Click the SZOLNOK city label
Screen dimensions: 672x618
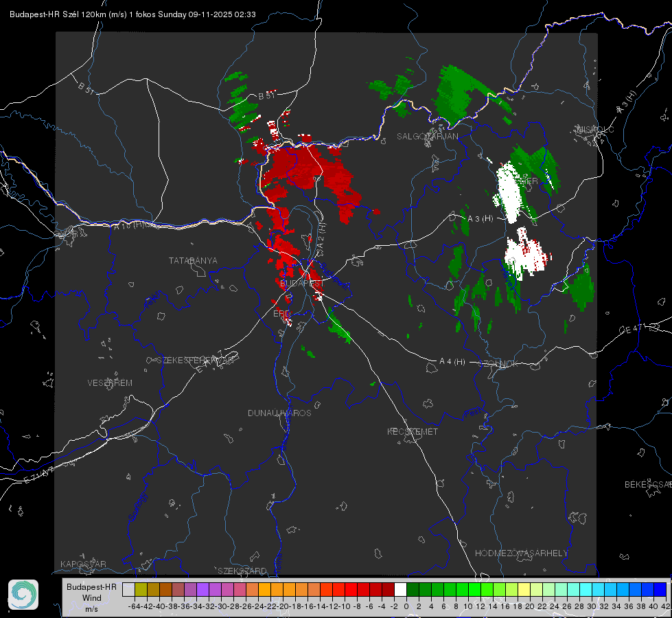(x=498, y=364)
